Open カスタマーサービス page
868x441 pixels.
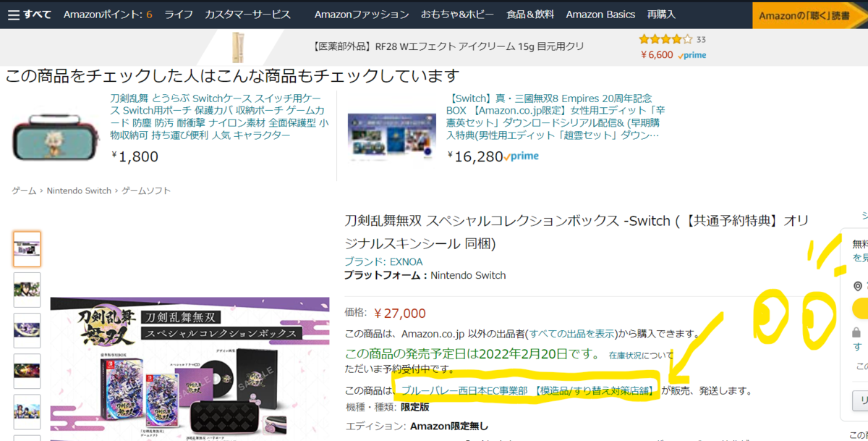[247, 14]
